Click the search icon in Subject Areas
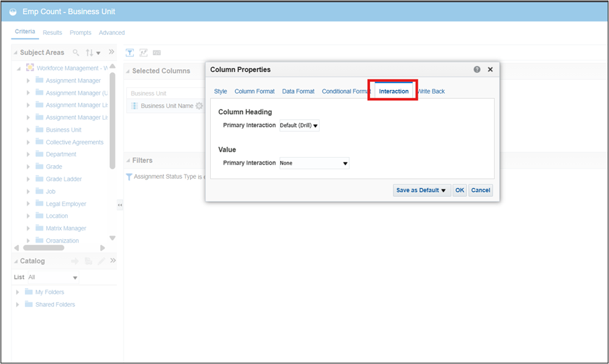This screenshot has width=609, height=364. click(76, 52)
